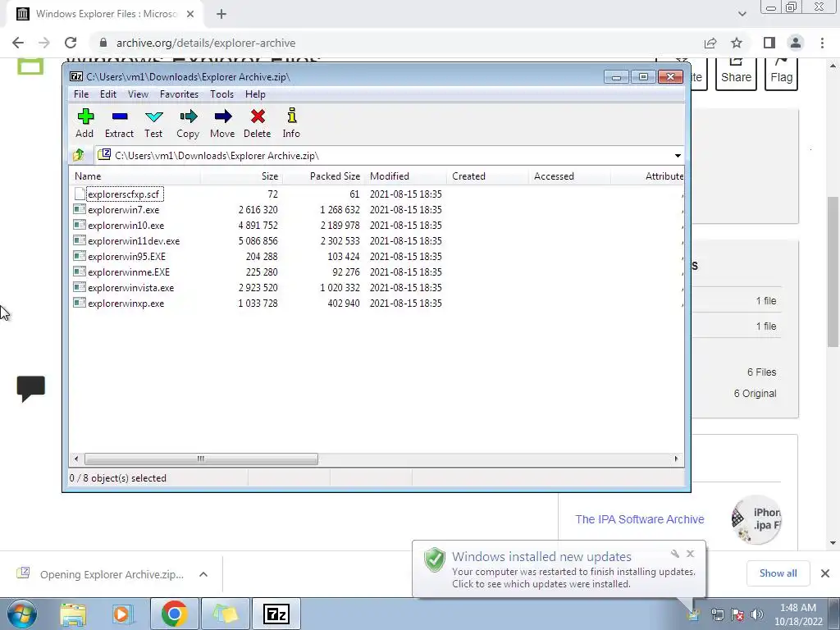Select the explorerwinvista.exe file name
The width and height of the screenshot is (840, 630).
pos(130,288)
